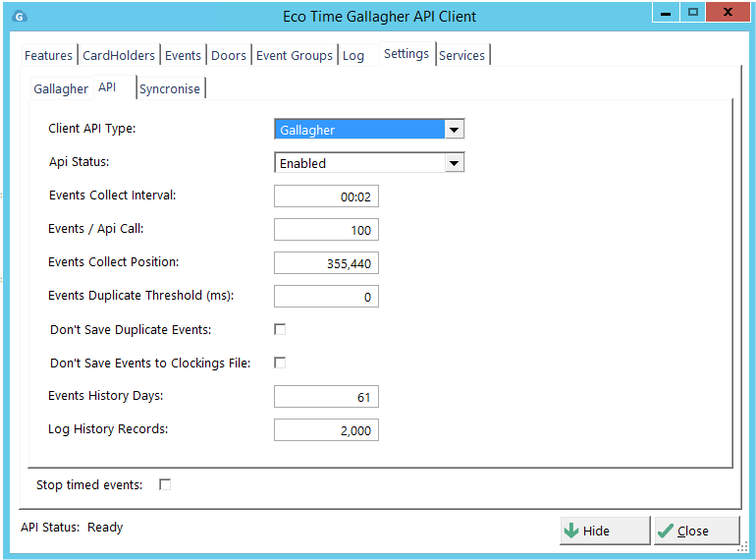Click the Events Collect Interval field
The image size is (756, 560).
click(x=326, y=196)
